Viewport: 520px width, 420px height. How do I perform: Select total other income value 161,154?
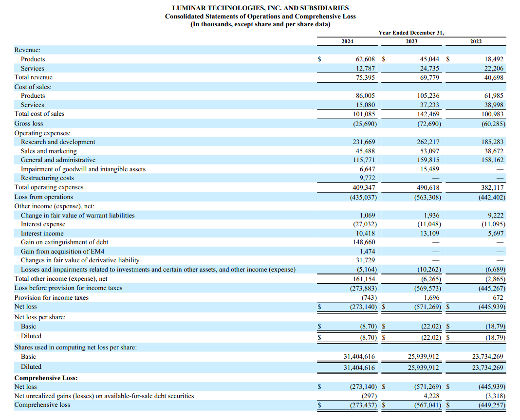click(364, 279)
